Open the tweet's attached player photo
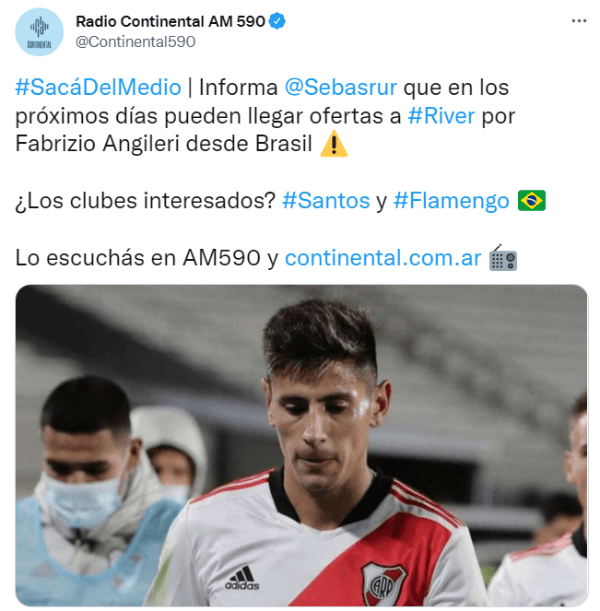The width and height of the screenshot is (600, 611). [x=302, y=445]
